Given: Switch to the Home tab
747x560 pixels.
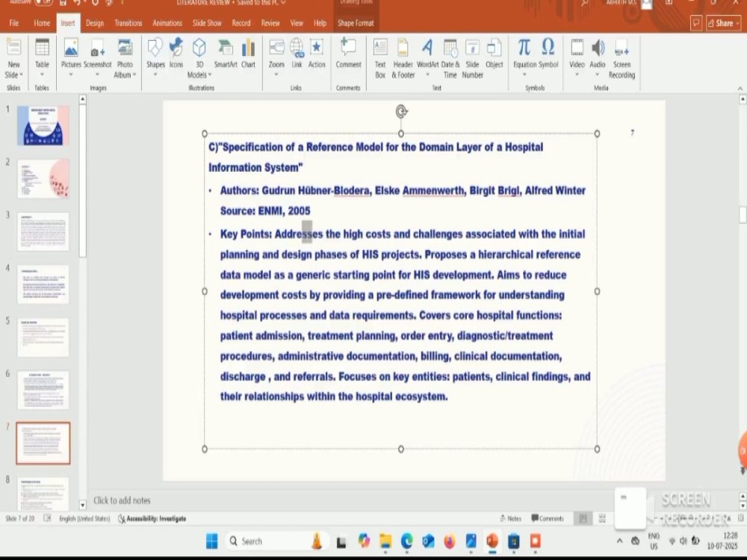Looking at the screenshot, I should pos(42,23).
